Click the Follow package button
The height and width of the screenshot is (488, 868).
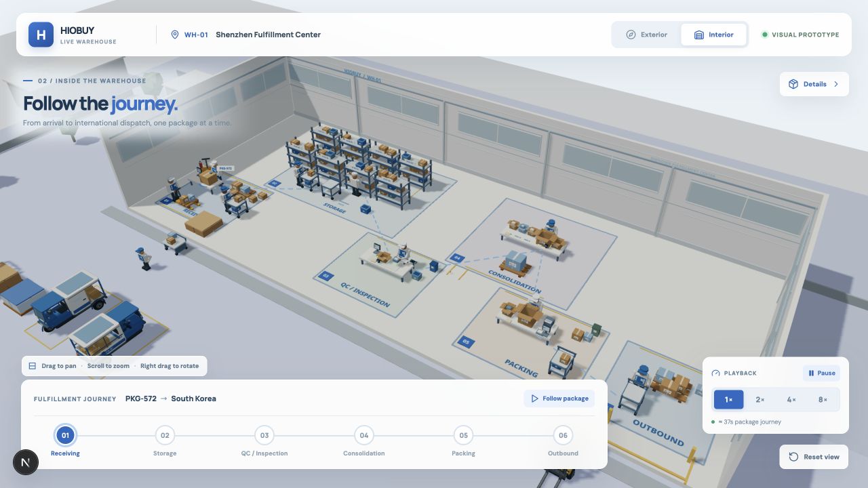pos(559,399)
